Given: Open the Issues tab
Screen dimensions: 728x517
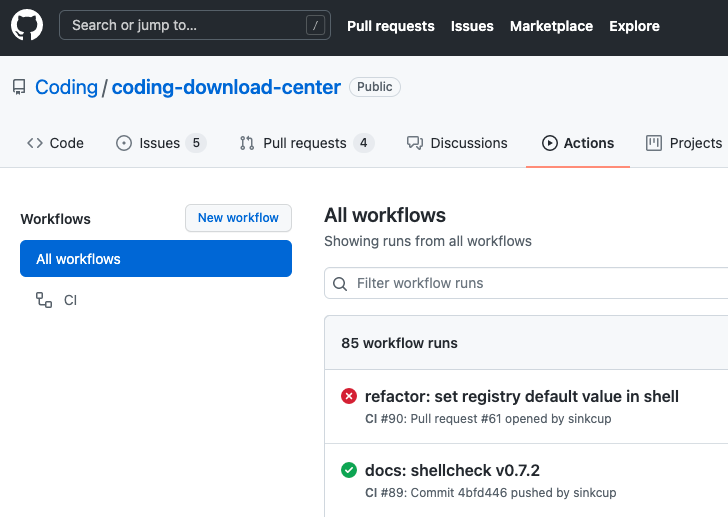Looking at the screenshot, I should (x=160, y=143).
